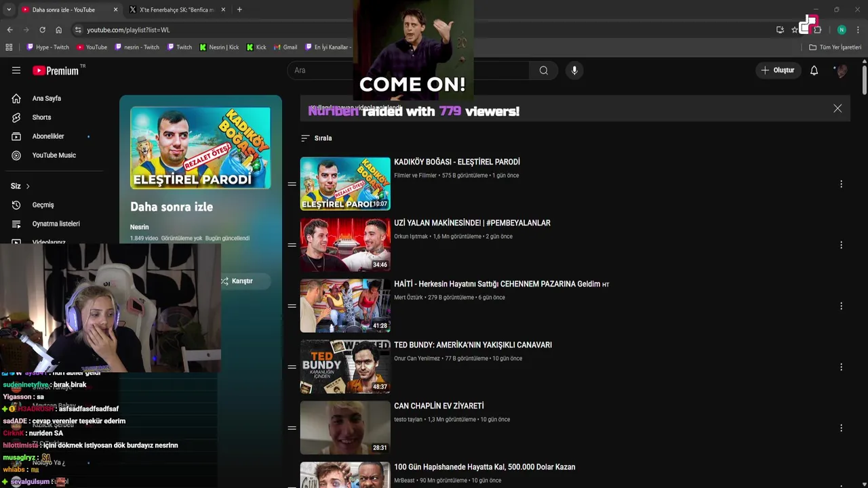Open the En İyi Kanallar bookmark
Image resolution: width=868 pixels, height=488 pixels.
click(x=328, y=47)
